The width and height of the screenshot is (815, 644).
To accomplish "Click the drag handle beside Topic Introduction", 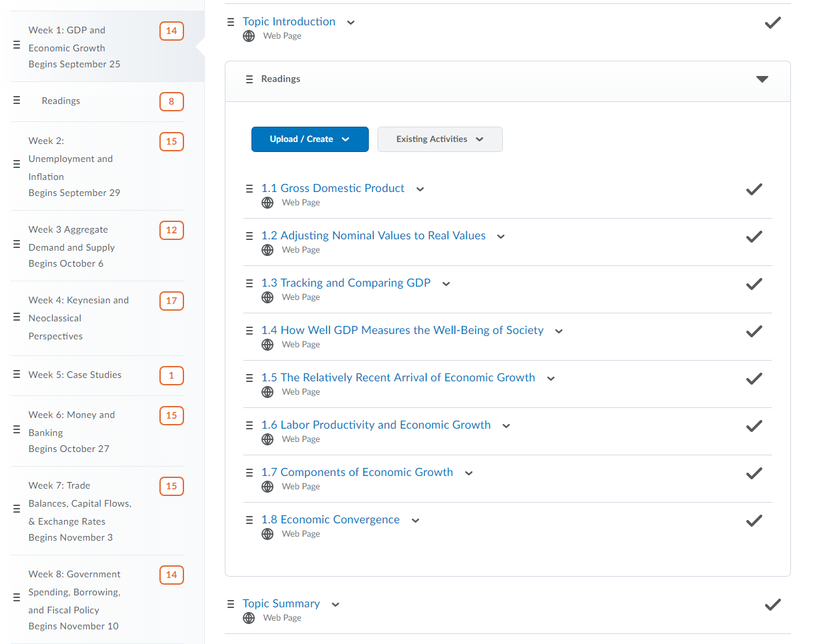I will click(231, 22).
